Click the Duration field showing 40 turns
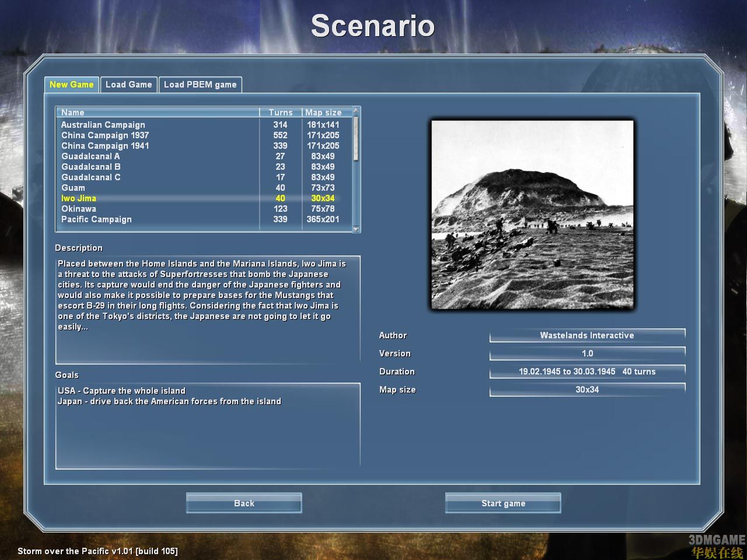This screenshot has height=560, width=747. pyautogui.click(x=587, y=372)
